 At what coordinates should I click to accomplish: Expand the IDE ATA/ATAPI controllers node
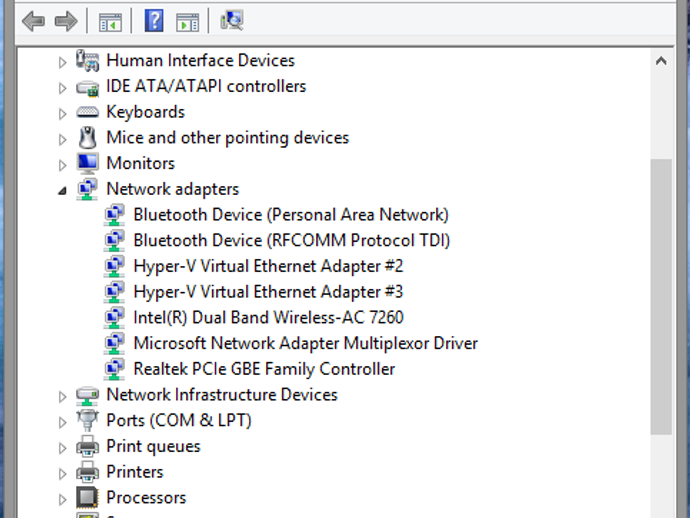(62, 87)
